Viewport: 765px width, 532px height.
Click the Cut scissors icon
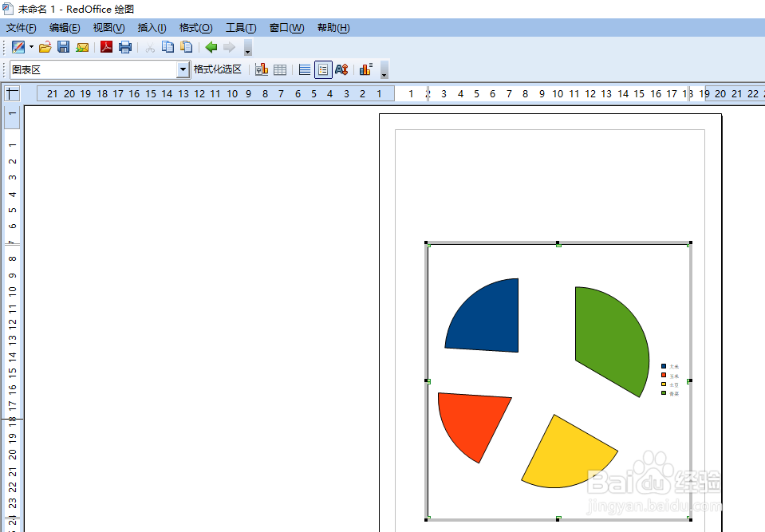150,47
